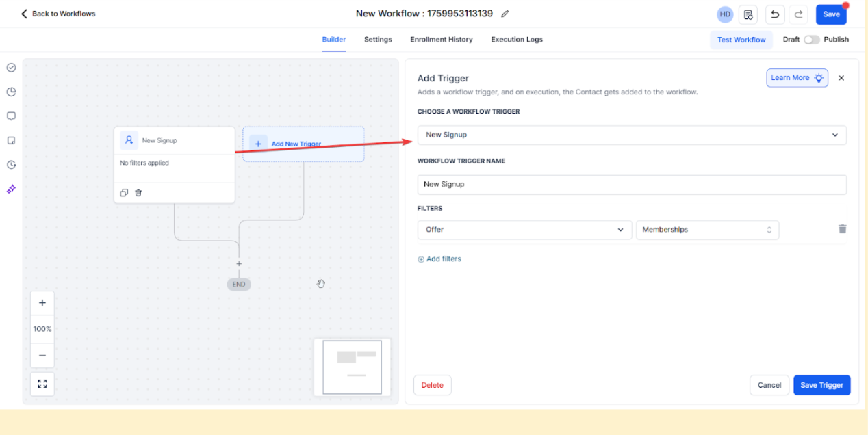Open the Memberships value selector
Screen dimensions: 868x435
point(707,230)
